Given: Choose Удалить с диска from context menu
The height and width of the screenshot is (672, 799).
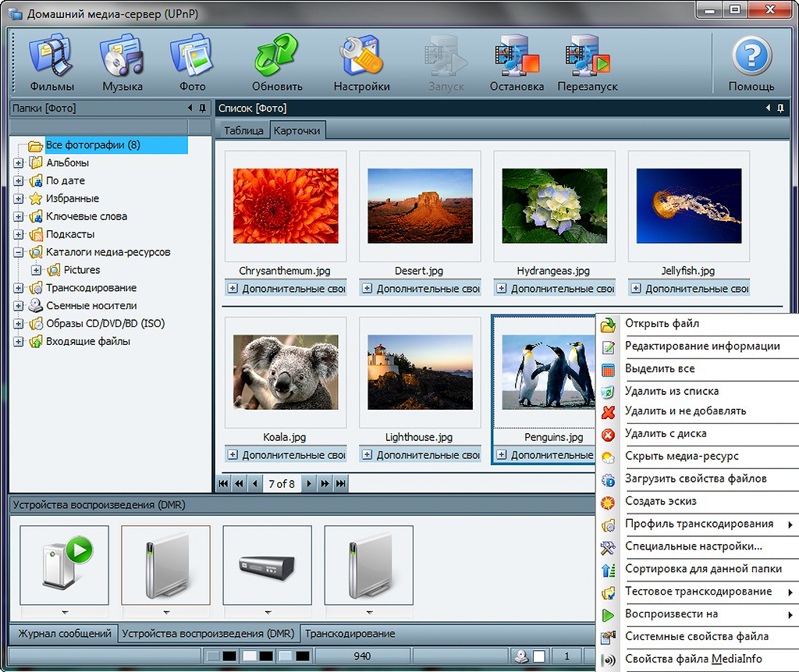Looking at the screenshot, I should pos(666,434).
